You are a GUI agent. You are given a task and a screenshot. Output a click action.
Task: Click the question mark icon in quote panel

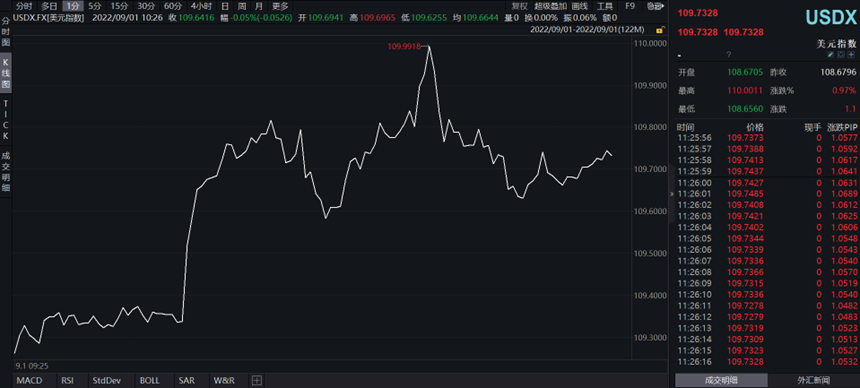tap(729, 55)
